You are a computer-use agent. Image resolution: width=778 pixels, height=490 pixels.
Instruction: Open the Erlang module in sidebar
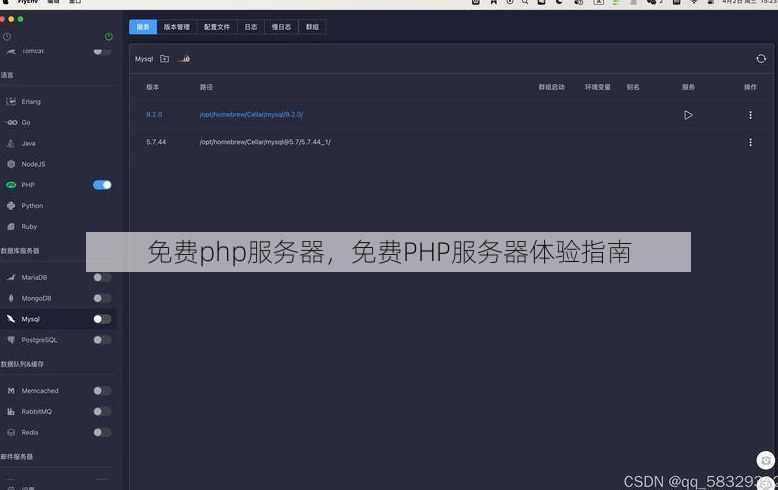pyautogui.click(x=31, y=101)
